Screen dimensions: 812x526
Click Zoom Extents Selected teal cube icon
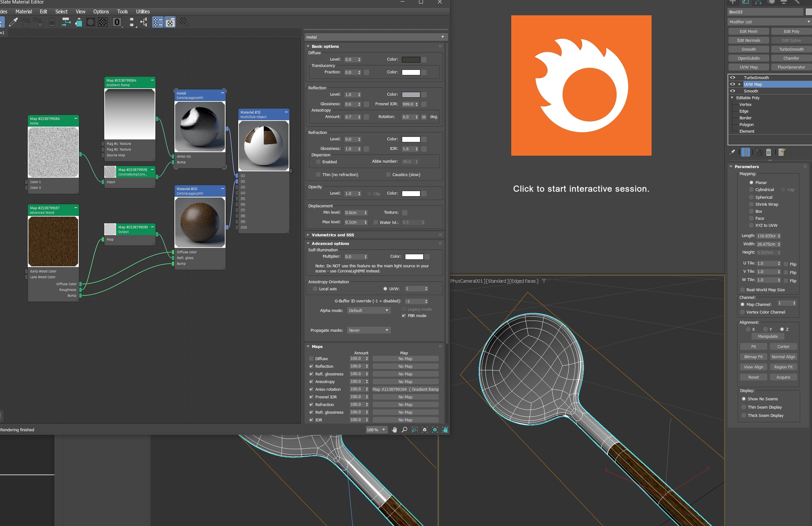pos(435,430)
